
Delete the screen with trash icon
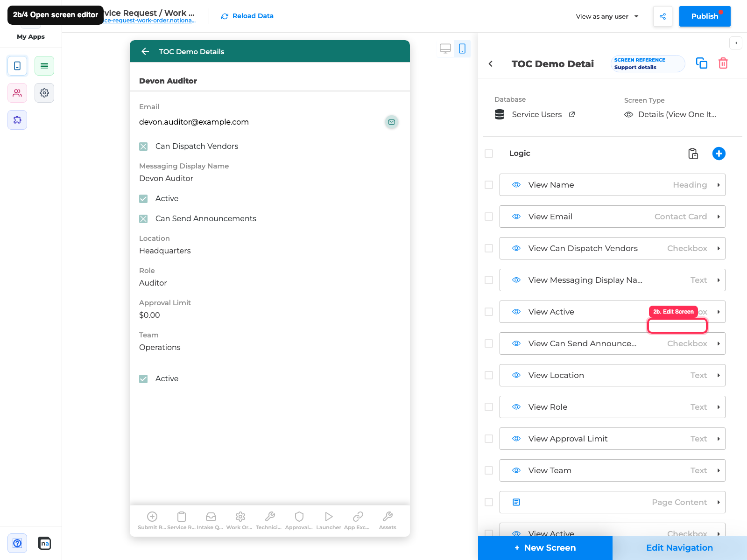pyautogui.click(x=723, y=63)
